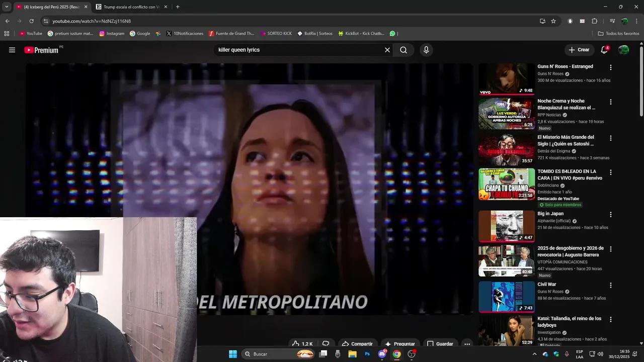Screen dimensions: 644x362
Task: Open more actions ellipsis under the video
Action: (467, 344)
